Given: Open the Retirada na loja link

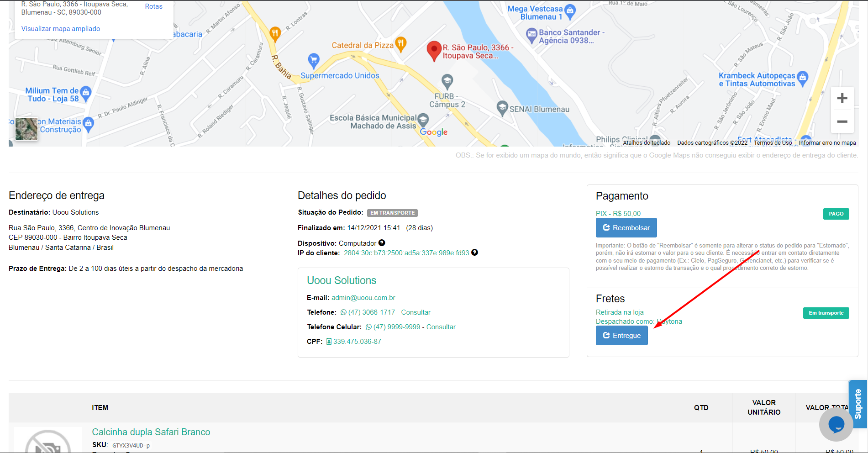Looking at the screenshot, I should point(620,312).
